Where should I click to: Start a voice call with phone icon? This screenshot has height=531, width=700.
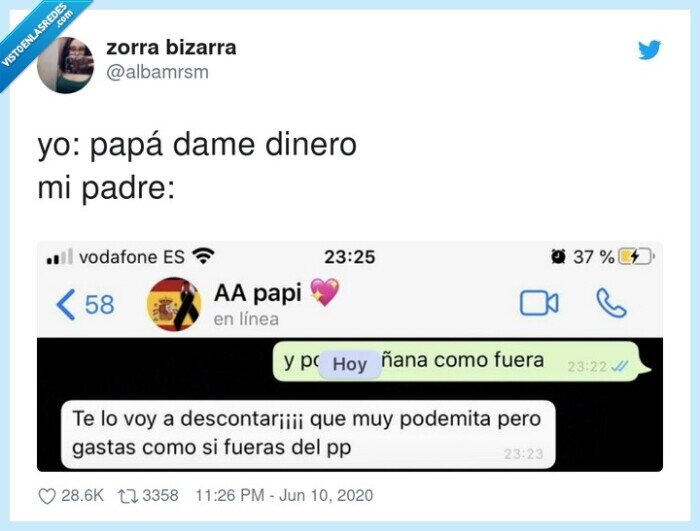pyautogui.click(x=611, y=303)
